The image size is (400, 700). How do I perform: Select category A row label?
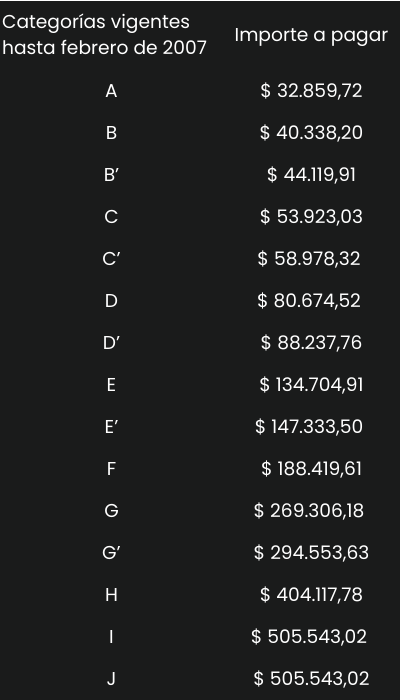click(x=111, y=91)
